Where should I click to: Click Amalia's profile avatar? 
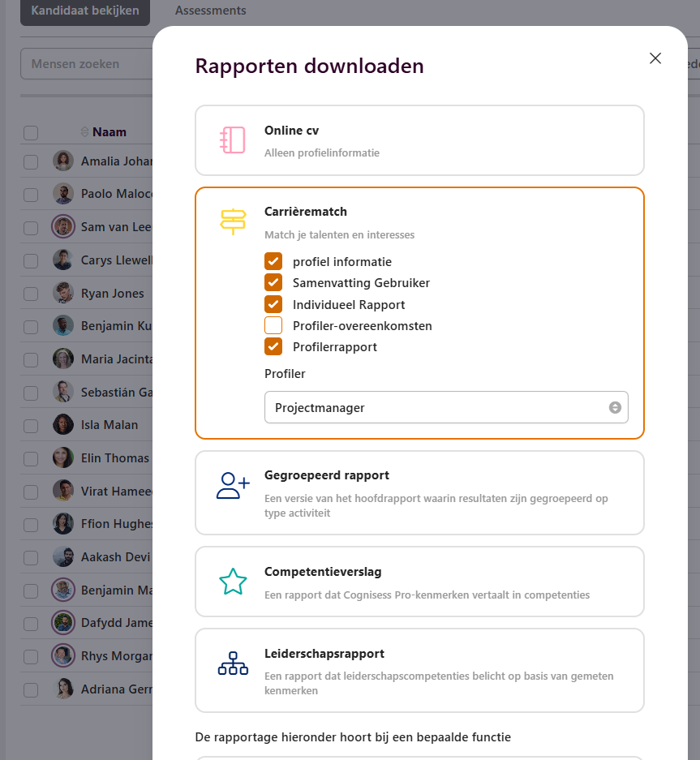tap(63, 161)
